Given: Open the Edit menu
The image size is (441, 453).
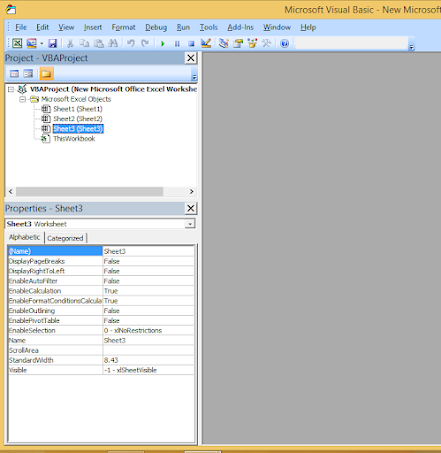Looking at the screenshot, I should [x=42, y=27].
